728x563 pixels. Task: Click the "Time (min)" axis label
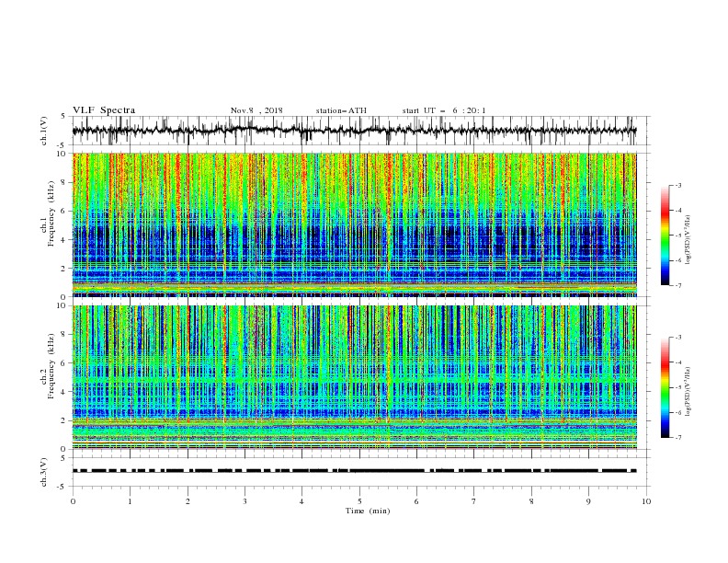[368, 511]
